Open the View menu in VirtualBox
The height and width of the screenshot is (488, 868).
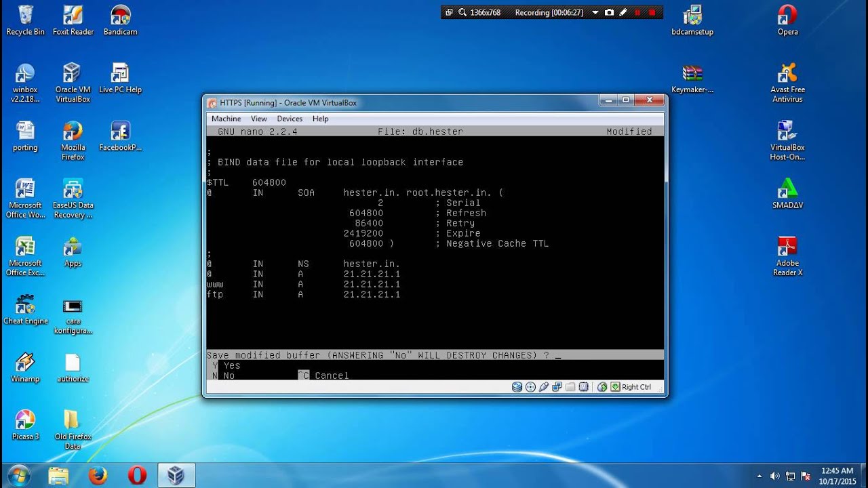[259, 119]
